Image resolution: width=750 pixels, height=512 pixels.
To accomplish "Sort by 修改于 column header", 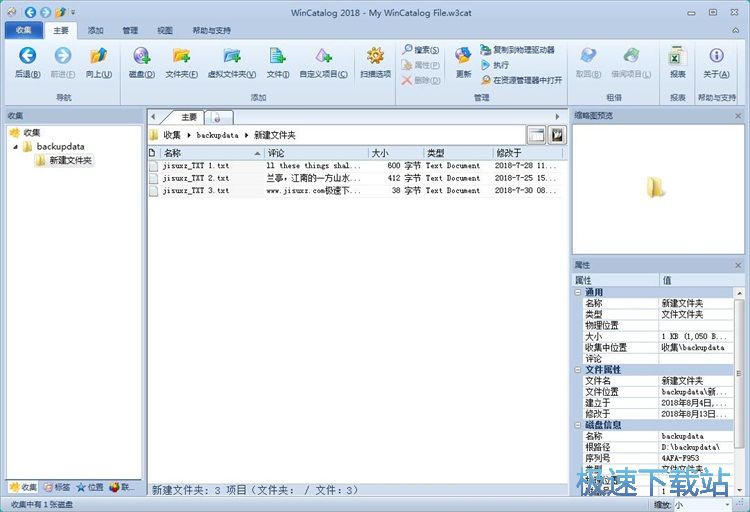I will (528, 153).
